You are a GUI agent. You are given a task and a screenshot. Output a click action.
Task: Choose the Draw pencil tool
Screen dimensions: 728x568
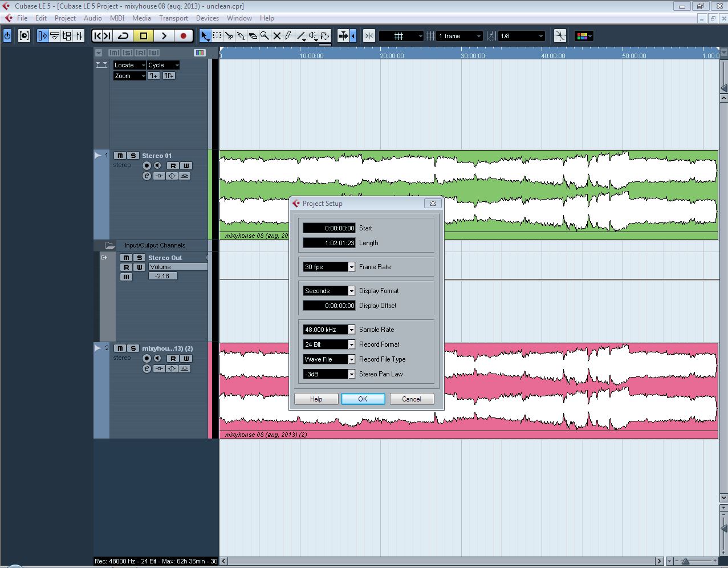click(x=288, y=36)
